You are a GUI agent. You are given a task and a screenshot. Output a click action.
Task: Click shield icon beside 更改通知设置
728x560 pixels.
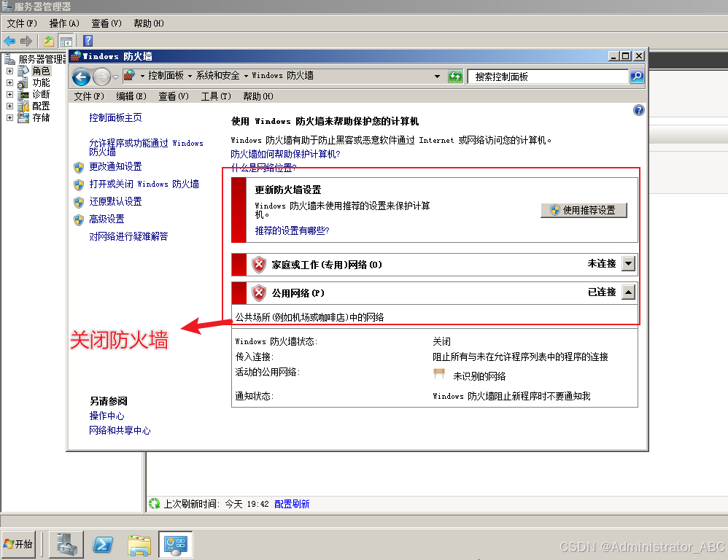pos(79,167)
